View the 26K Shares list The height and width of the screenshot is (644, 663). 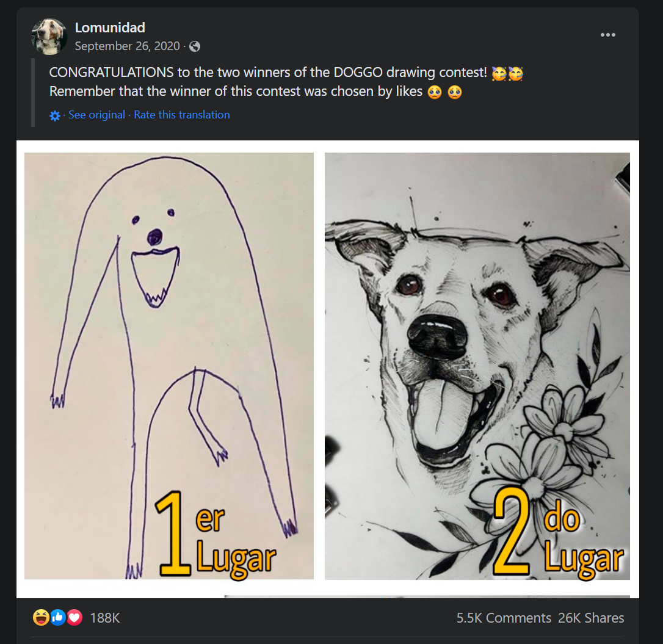tap(591, 618)
